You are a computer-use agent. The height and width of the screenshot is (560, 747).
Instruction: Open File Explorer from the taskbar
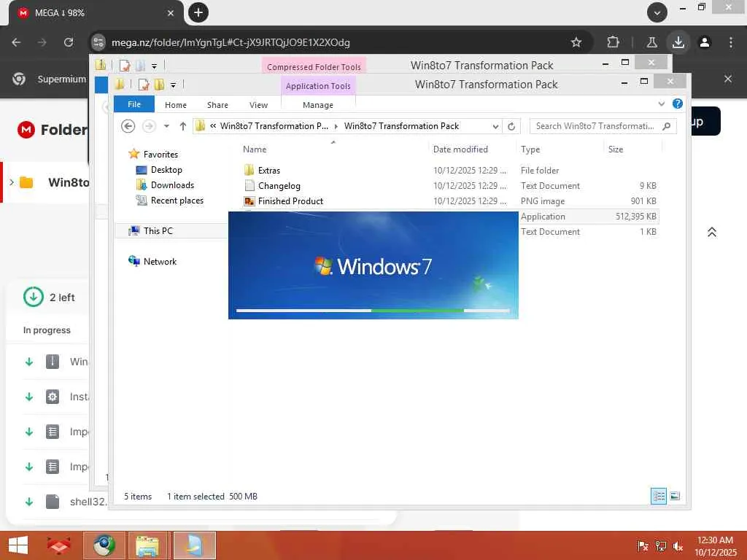147,545
